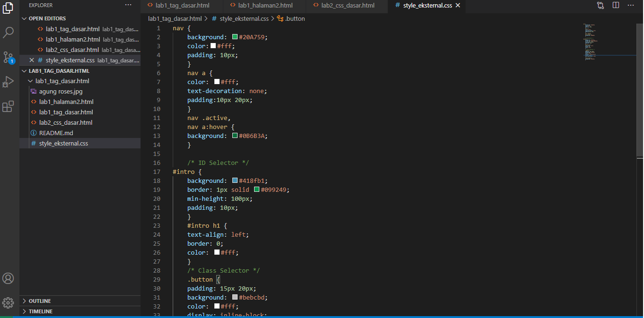
Task: Click '#intro {' selector text
Action: click(x=187, y=172)
